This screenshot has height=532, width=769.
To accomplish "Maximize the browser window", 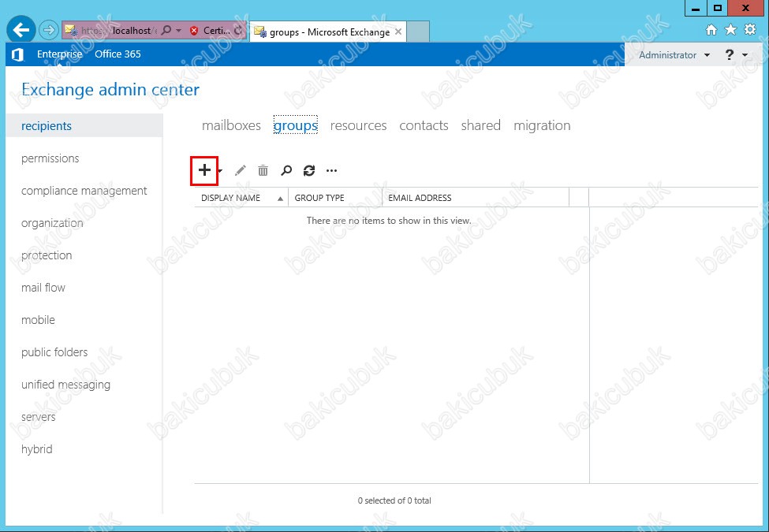I will coord(718,8).
